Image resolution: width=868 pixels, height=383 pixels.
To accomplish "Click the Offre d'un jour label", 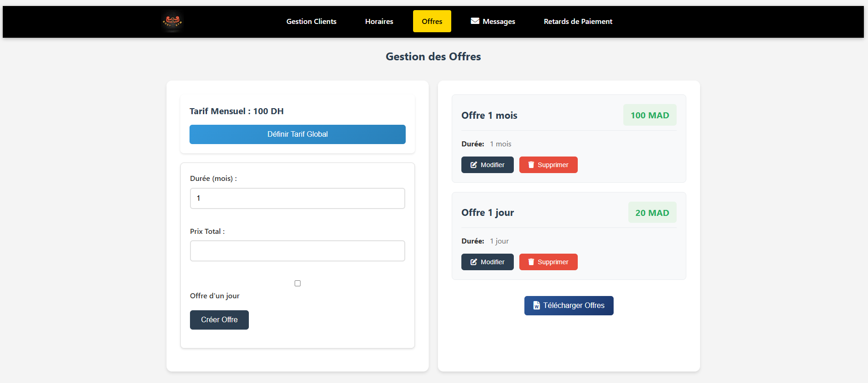I will pos(215,296).
